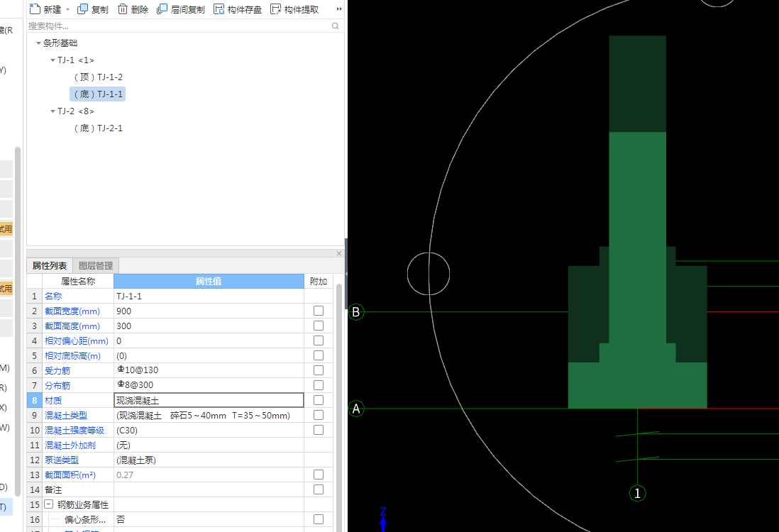This screenshot has height=532, width=779.
Task: Open the 新建 dropdown arrow
Action: point(67,9)
